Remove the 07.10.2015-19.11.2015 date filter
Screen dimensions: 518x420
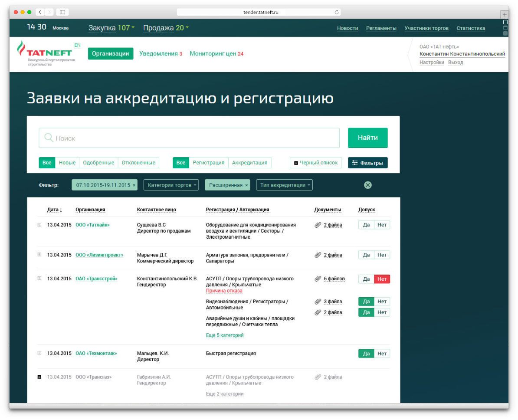click(x=134, y=185)
